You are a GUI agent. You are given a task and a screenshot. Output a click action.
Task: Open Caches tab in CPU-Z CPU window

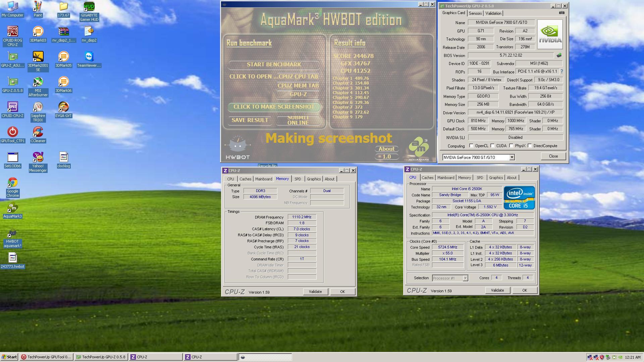tap(427, 178)
